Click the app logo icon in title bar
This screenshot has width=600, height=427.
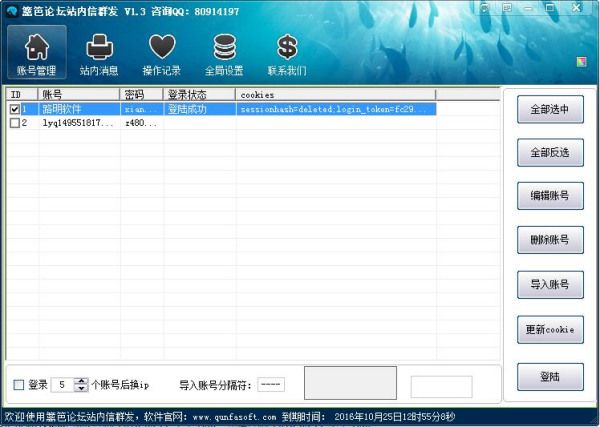click(x=10, y=10)
